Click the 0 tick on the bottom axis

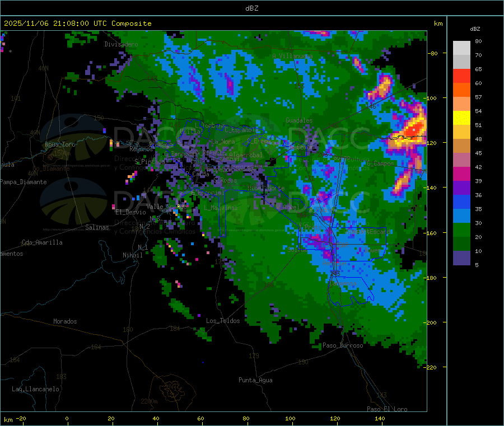pyautogui.click(x=67, y=418)
